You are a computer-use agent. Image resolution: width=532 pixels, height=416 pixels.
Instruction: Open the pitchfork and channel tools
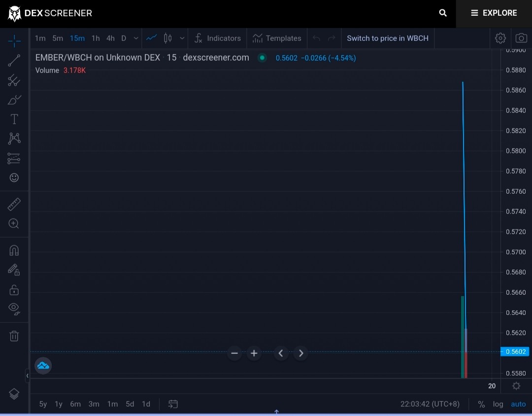click(x=14, y=80)
